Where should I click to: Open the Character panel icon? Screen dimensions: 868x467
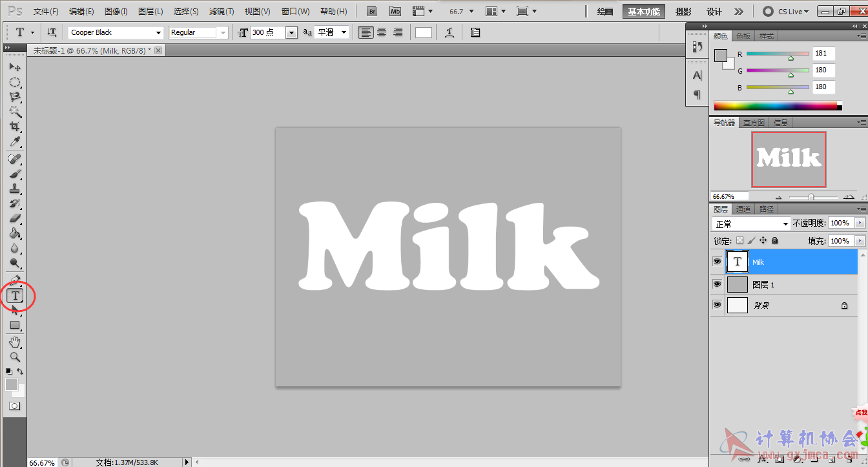coord(697,76)
